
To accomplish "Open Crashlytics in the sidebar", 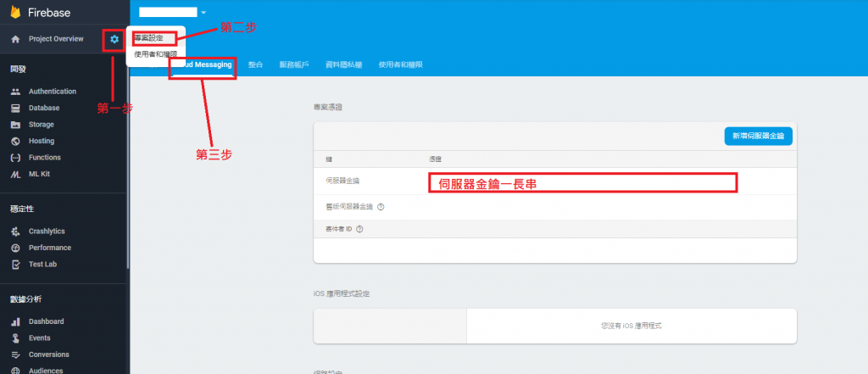I will 47,231.
